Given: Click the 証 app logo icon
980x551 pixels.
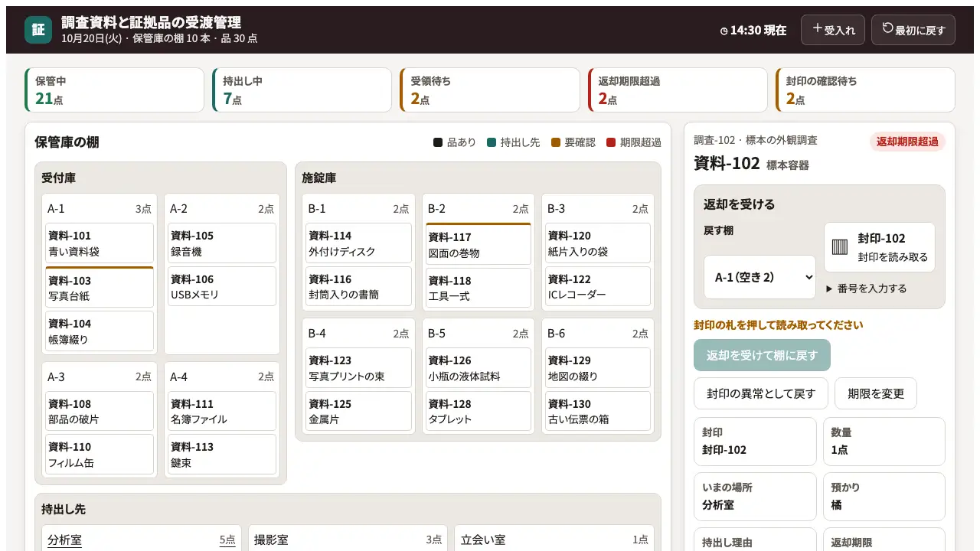Looking at the screenshot, I should 38,30.
